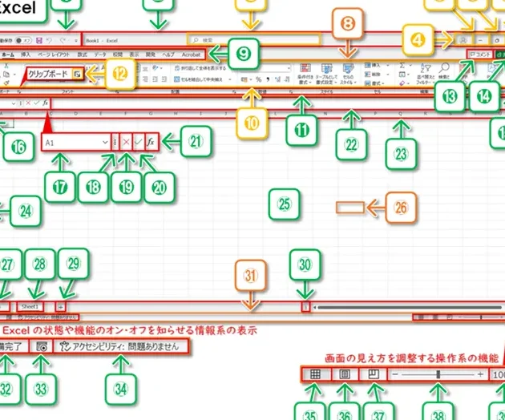Expand the Name Box dropdown arrow in callout
The image size is (505, 420).
105,143
